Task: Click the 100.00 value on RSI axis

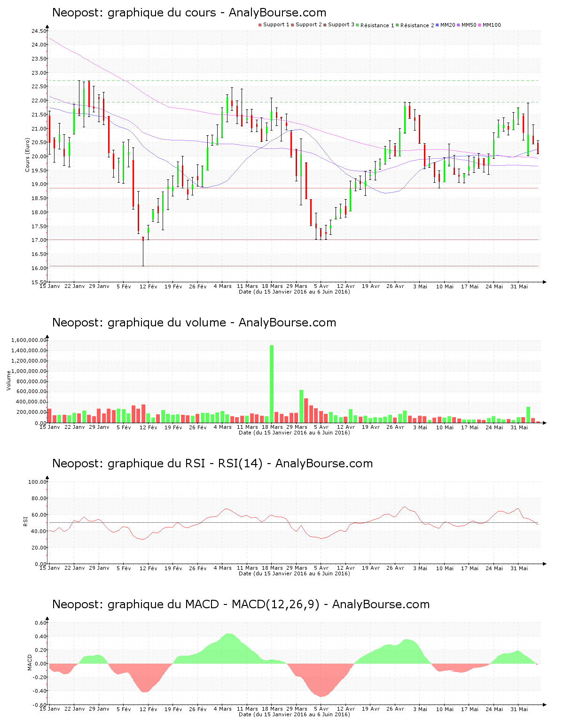Action: [38, 482]
